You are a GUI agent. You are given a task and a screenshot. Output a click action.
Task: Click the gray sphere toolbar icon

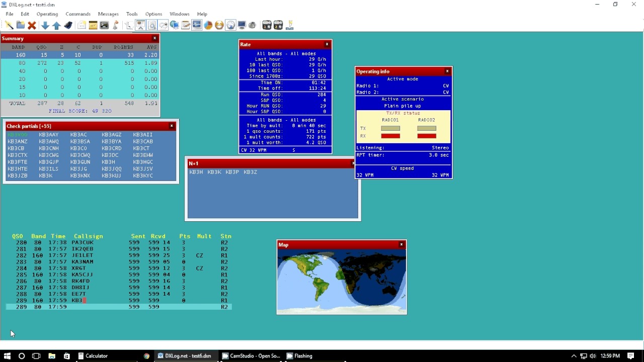(x=253, y=25)
